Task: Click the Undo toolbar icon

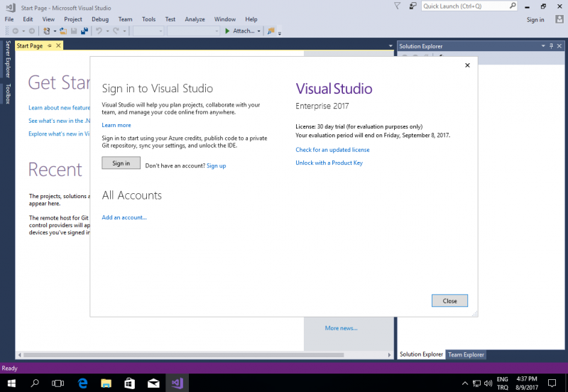Action: click(99, 31)
